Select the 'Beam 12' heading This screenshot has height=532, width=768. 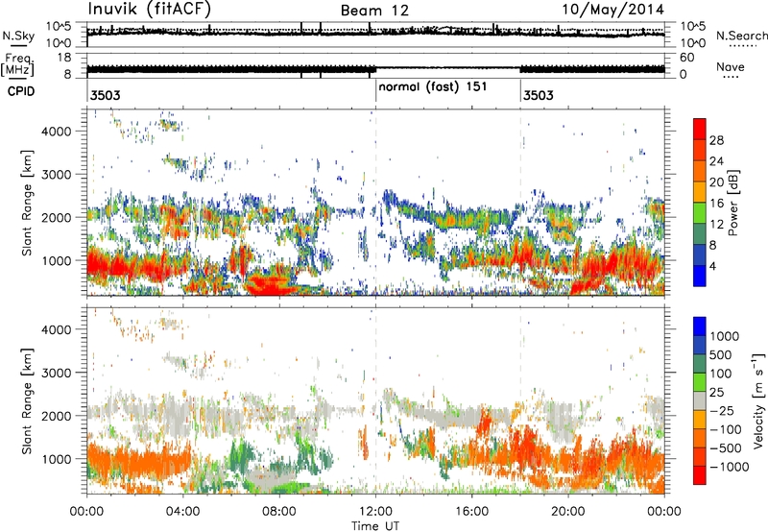click(x=374, y=11)
